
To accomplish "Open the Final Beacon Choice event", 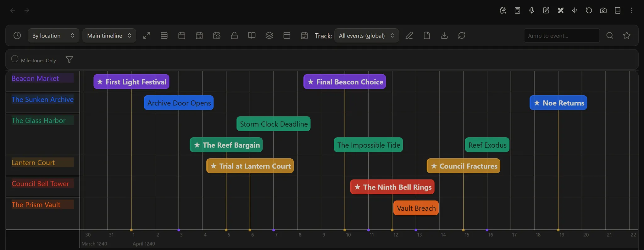I will point(345,82).
